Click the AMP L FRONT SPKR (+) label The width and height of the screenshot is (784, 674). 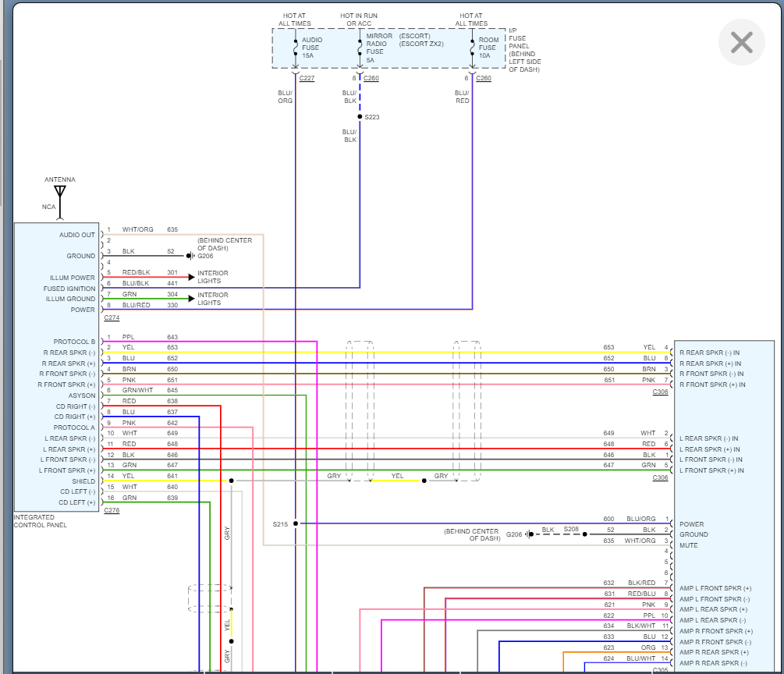pyautogui.click(x=715, y=587)
